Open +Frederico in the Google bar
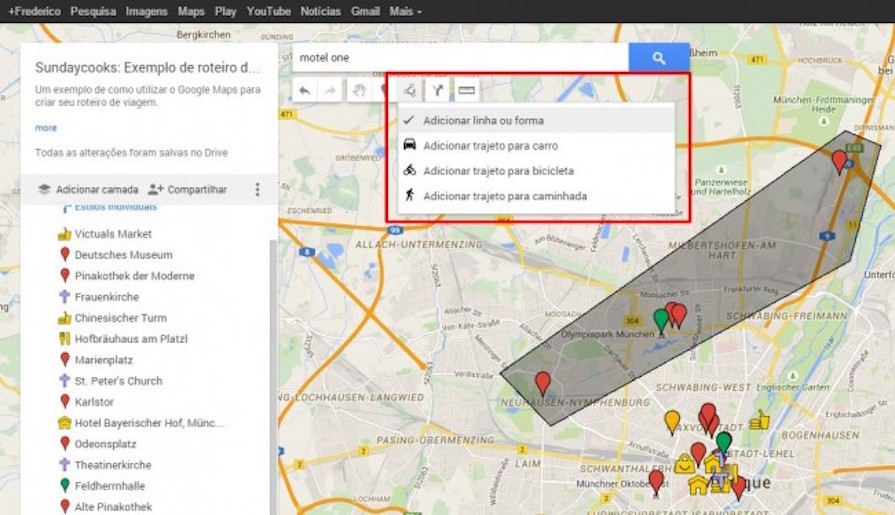This screenshot has height=515, width=895. (x=34, y=11)
